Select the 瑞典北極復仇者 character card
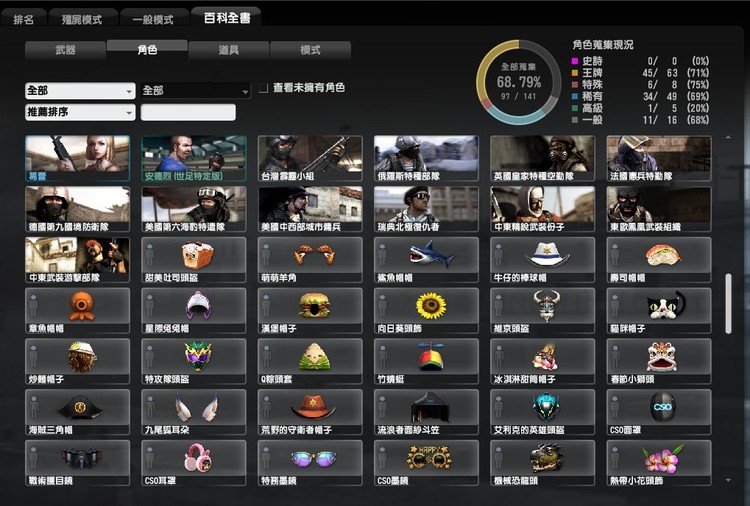Image resolution: width=750 pixels, height=506 pixels. tap(426, 209)
